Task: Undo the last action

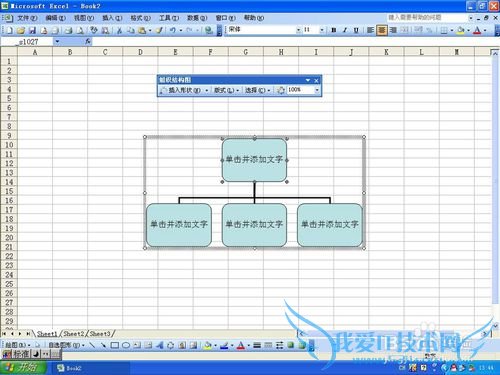Action: (173, 30)
